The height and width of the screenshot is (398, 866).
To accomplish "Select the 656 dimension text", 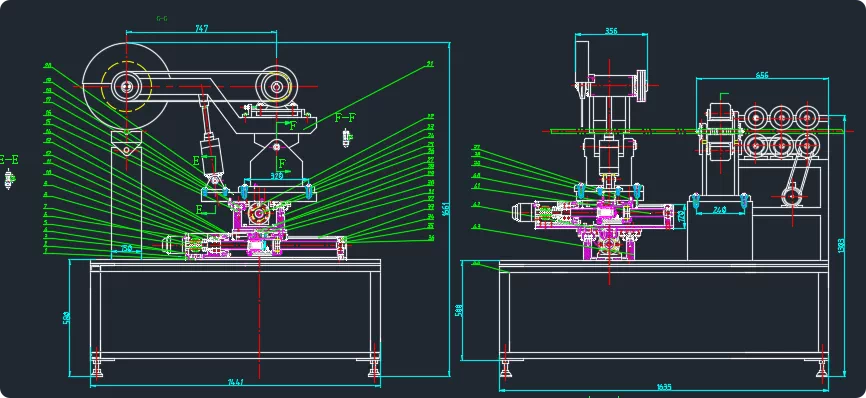I will 762,76.
